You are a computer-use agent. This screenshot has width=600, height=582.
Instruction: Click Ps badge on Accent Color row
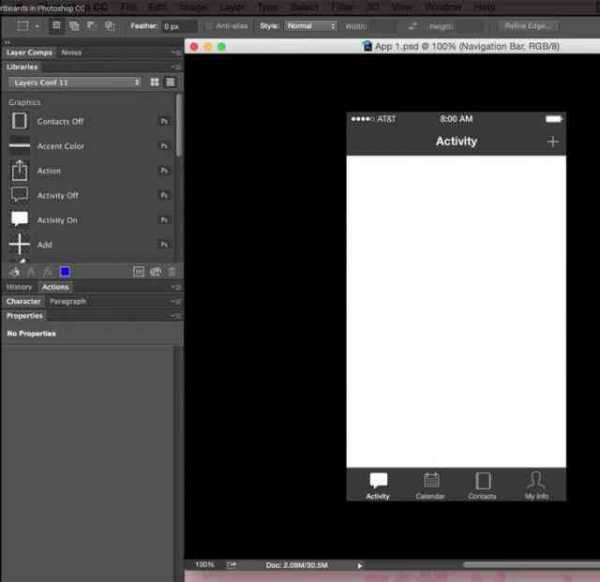coord(164,146)
